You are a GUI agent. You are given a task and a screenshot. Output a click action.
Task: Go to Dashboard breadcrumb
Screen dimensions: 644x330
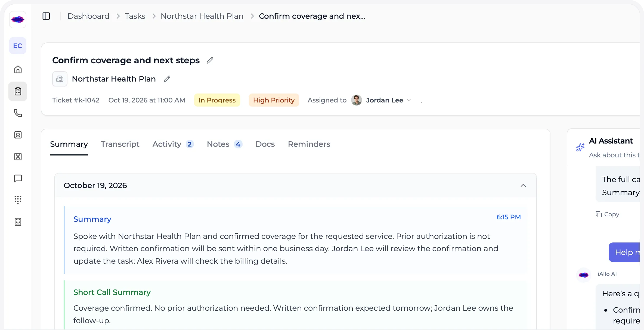(x=88, y=16)
